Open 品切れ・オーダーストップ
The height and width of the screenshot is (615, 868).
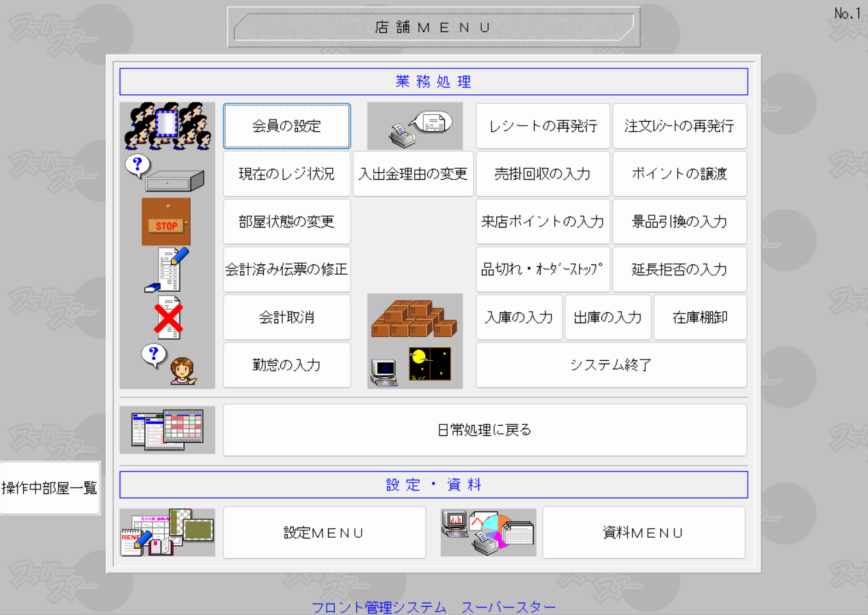[543, 269]
